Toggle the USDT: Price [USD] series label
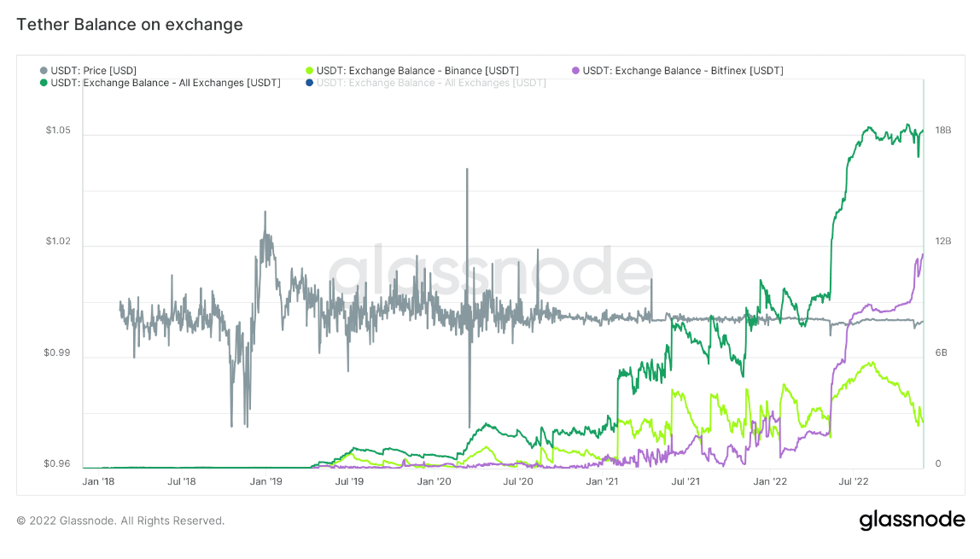Image resolution: width=980 pixels, height=559 pixels. pos(94,70)
